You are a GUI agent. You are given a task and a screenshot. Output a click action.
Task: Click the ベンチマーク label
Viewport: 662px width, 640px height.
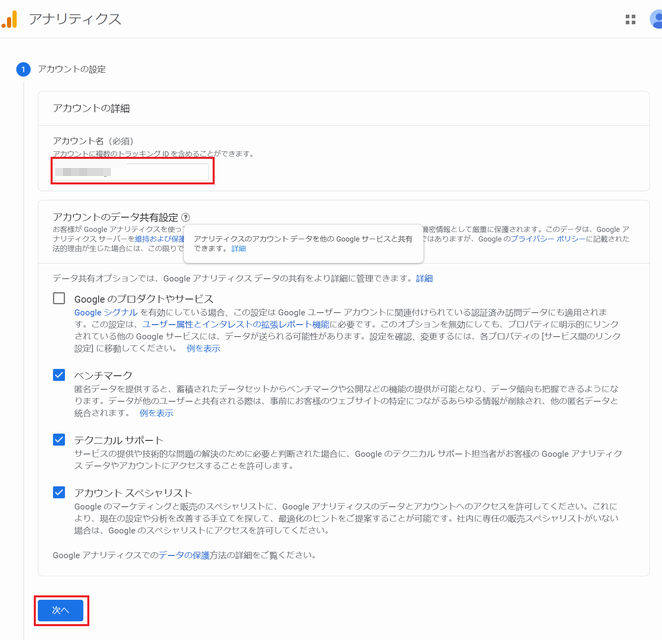tap(103, 375)
